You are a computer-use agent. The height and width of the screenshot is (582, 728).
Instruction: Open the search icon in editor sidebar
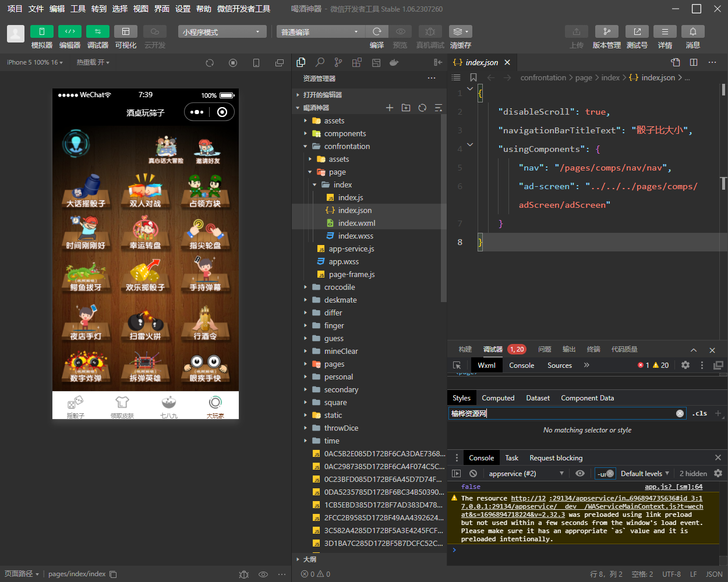[x=320, y=62]
